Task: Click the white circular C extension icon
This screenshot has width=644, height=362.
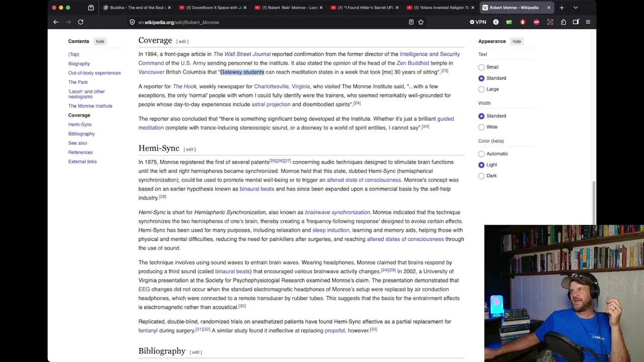Action: pos(496,22)
